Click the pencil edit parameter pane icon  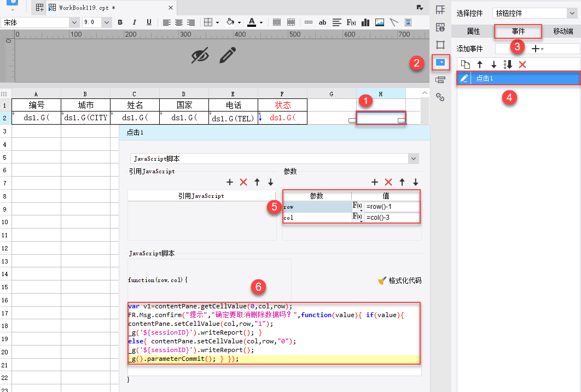click(228, 55)
